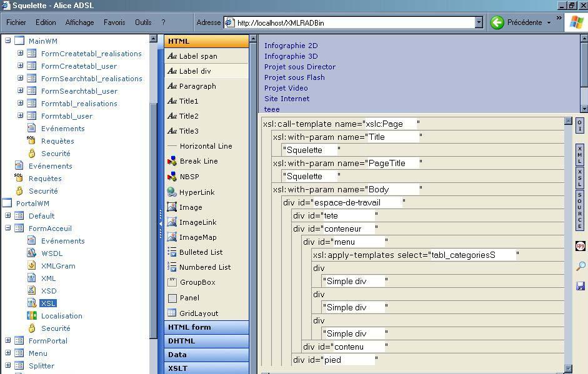Click the red spy icon

[x=580, y=246]
